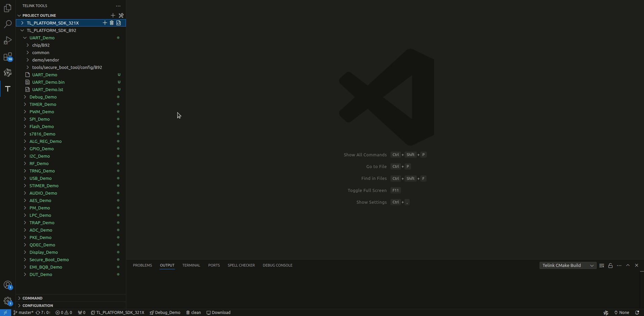This screenshot has width=644, height=316.
Task: Switch to the DEBUG CONSOLE tab
Action: (277, 265)
